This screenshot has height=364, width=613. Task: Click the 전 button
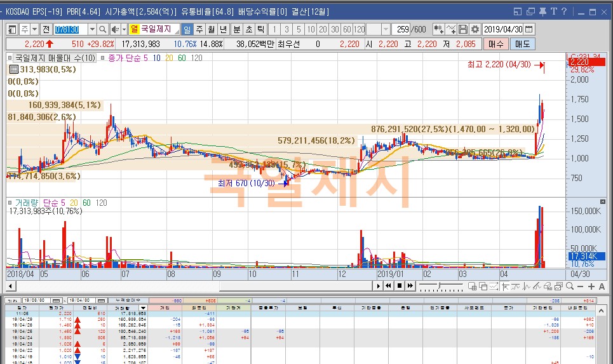pos(46,29)
